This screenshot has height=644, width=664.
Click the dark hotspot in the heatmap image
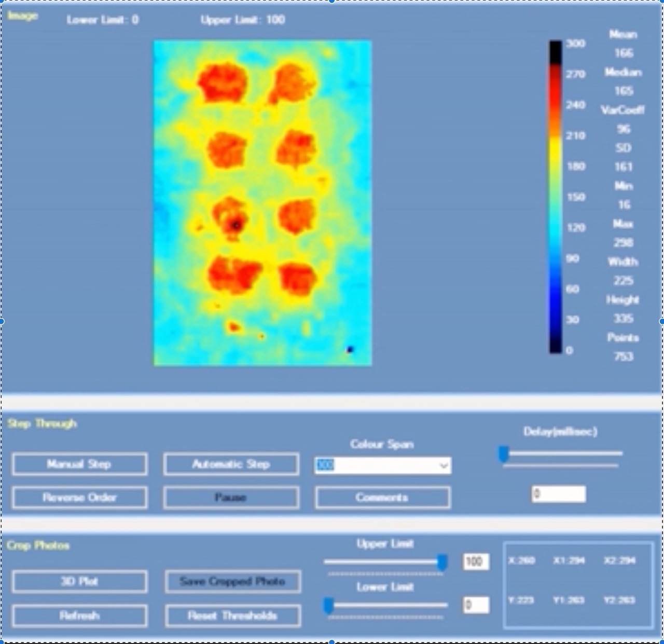(236, 225)
